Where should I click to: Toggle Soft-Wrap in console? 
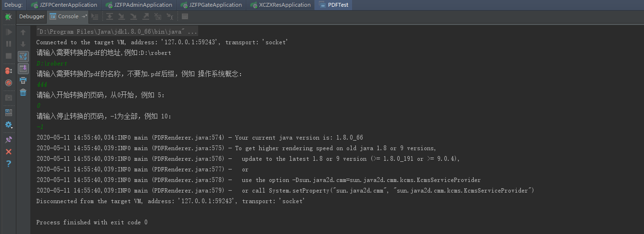click(23, 57)
